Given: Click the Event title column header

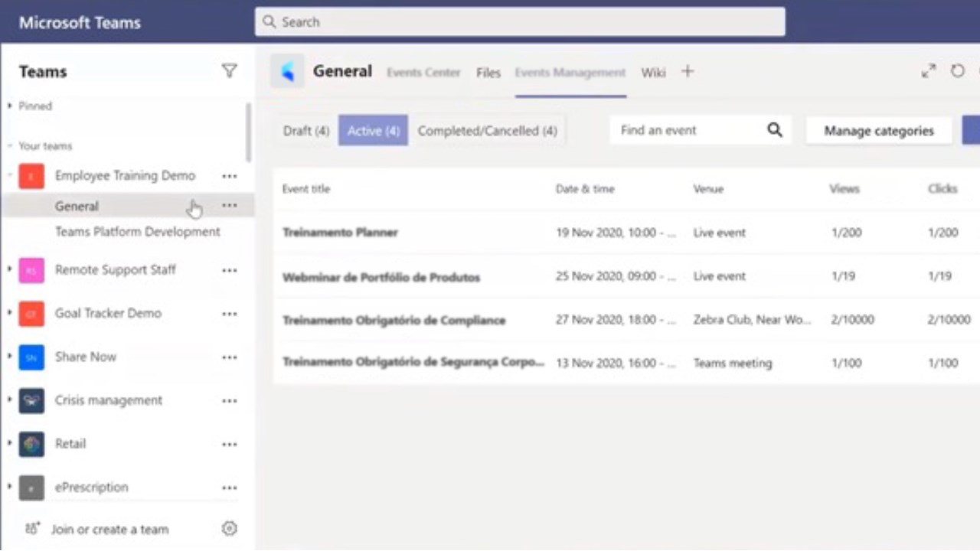Looking at the screenshot, I should [x=306, y=189].
